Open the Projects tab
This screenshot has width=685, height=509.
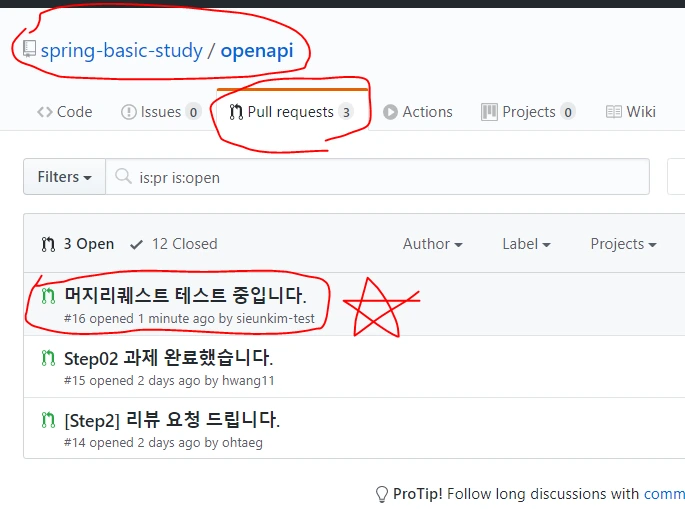pos(528,112)
